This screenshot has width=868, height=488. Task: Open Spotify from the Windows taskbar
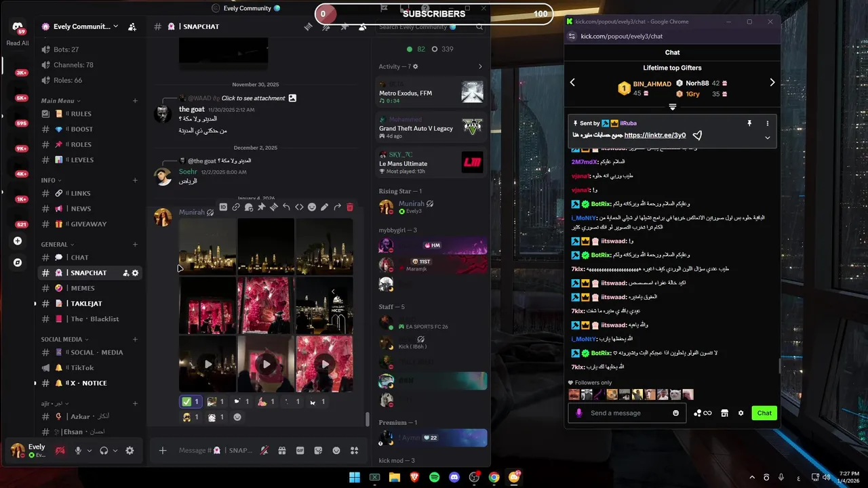click(x=435, y=477)
